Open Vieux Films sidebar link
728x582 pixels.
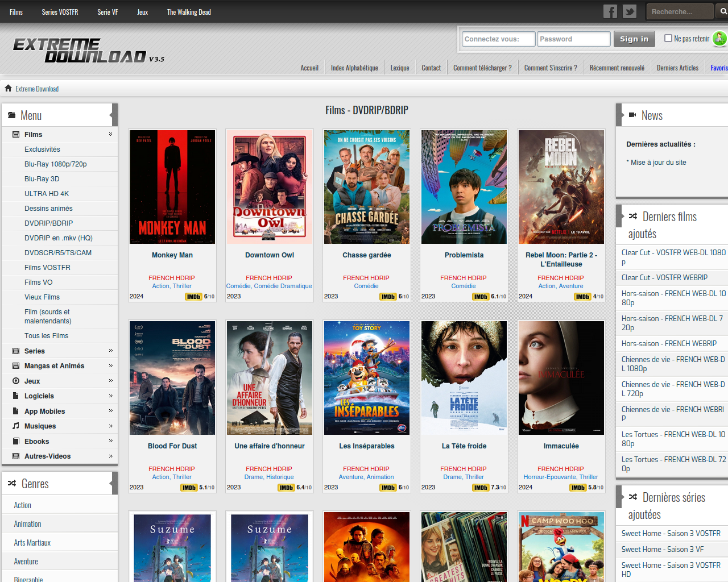[x=42, y=297]
